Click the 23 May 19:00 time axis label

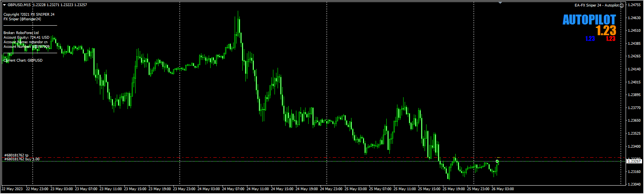click(x=160, y=189)
